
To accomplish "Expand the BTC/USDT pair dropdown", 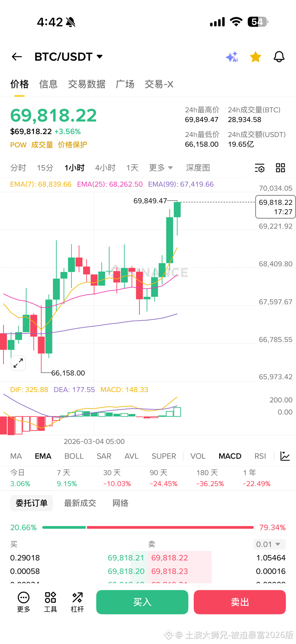I will 69,57.
